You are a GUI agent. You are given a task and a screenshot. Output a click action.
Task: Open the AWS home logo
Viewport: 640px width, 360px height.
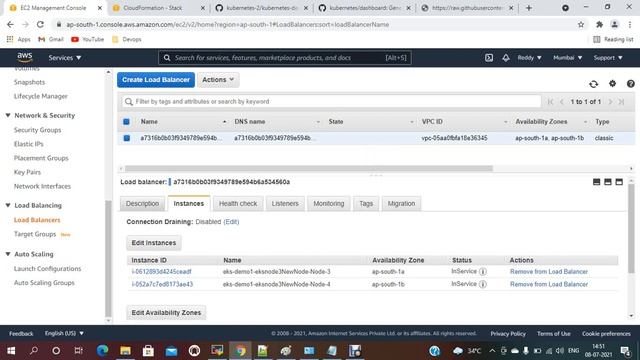pyautogui.click(x=24, y=57)
